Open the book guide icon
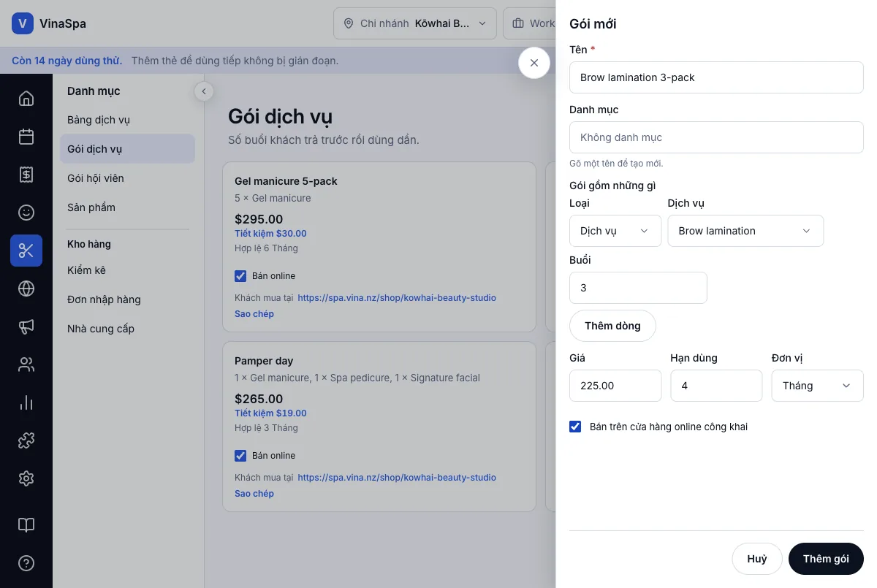Screen dimensions: 877x588 tap(26, 525)
